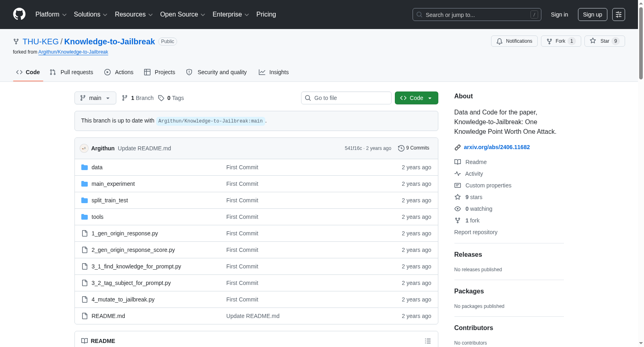644x347 pixels.
Task: Open the tools folder
Action: (x=97, y=217)
